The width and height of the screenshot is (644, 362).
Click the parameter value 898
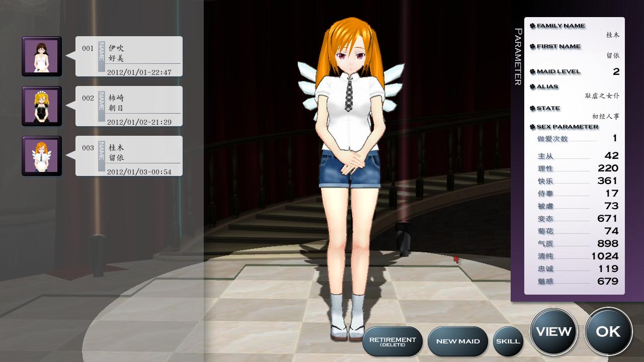coord(608,243)
